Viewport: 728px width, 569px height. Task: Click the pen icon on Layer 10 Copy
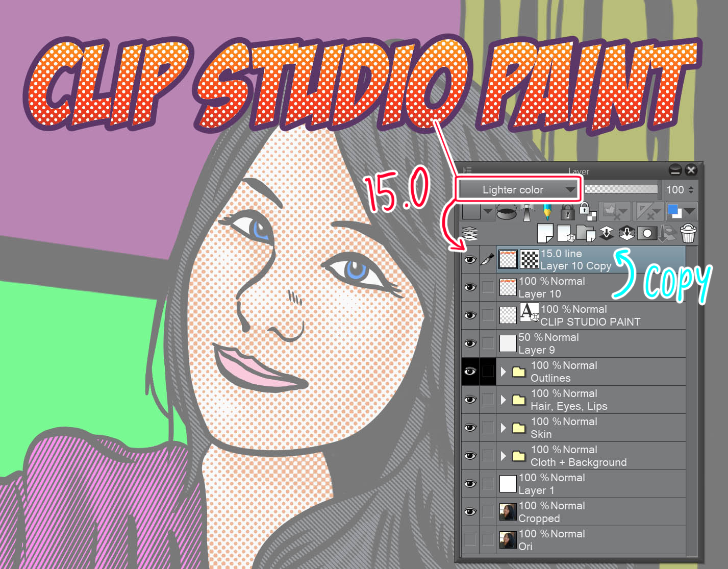click(x=488, y=260)
